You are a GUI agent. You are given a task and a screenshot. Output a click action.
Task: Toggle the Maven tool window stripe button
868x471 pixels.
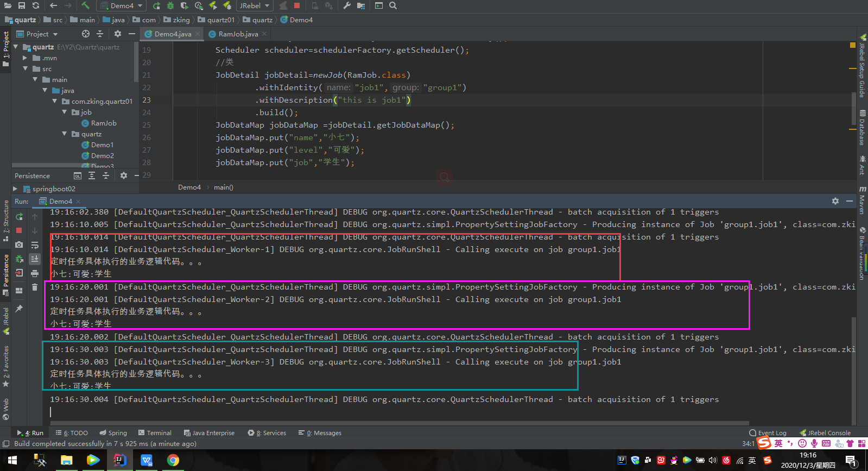(x=862, y=200)
